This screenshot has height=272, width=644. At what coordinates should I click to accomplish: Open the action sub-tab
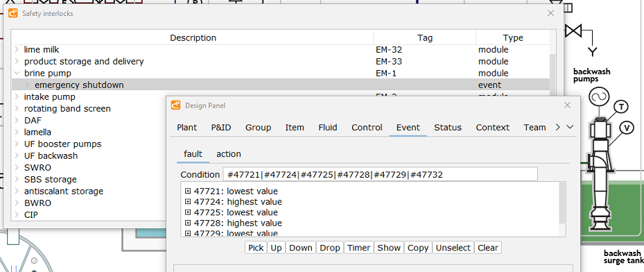pos(229,154)
